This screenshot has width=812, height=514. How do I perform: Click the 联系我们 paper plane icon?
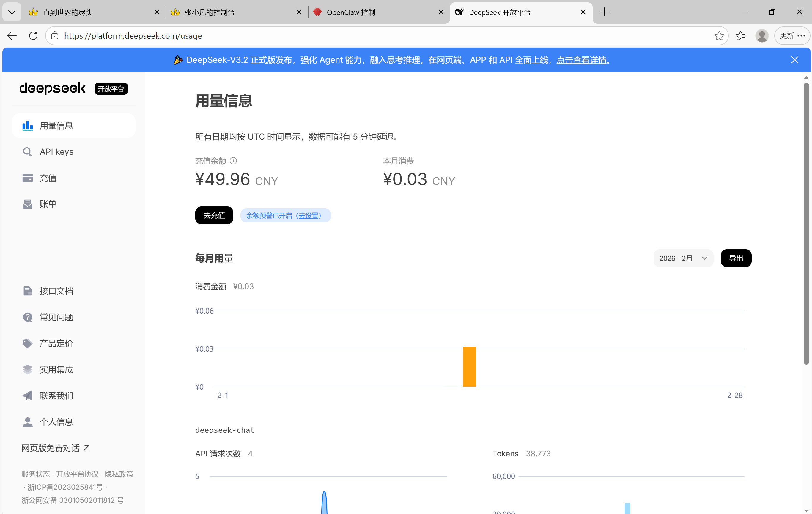[27, 396]
